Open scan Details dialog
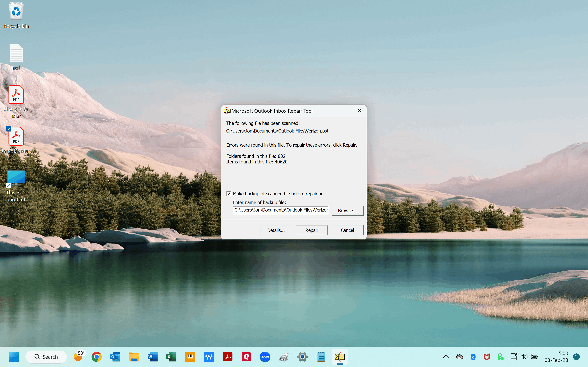This screenshot has width=588, height=367. click(276, 230)
